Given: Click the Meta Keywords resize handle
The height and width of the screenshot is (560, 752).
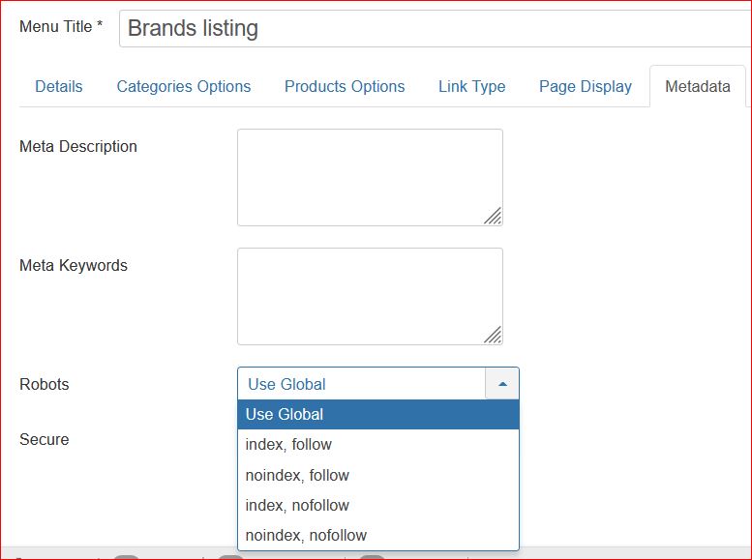Looking at the screenshot, I should (x=493, y=336).
